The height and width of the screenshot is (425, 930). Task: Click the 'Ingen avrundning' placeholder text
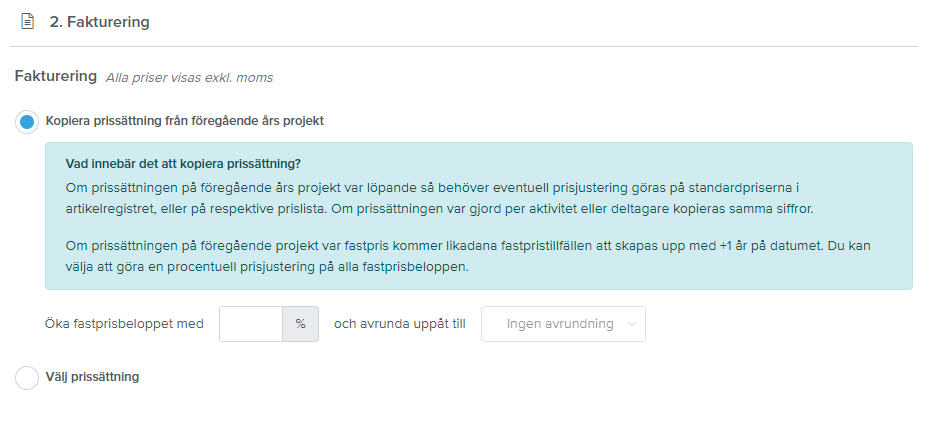pyautogui.click(x=560, y=324)
